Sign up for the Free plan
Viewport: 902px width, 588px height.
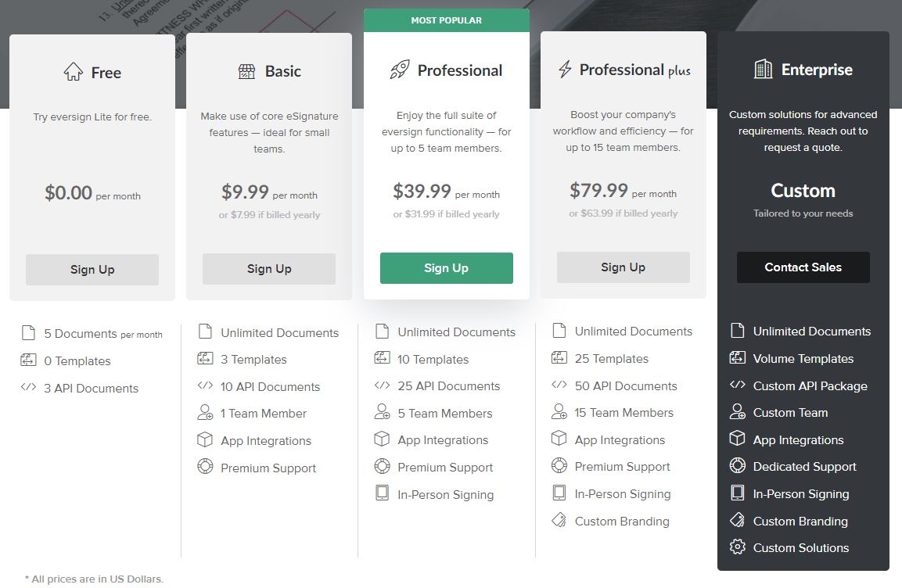[x=92, y=270]
